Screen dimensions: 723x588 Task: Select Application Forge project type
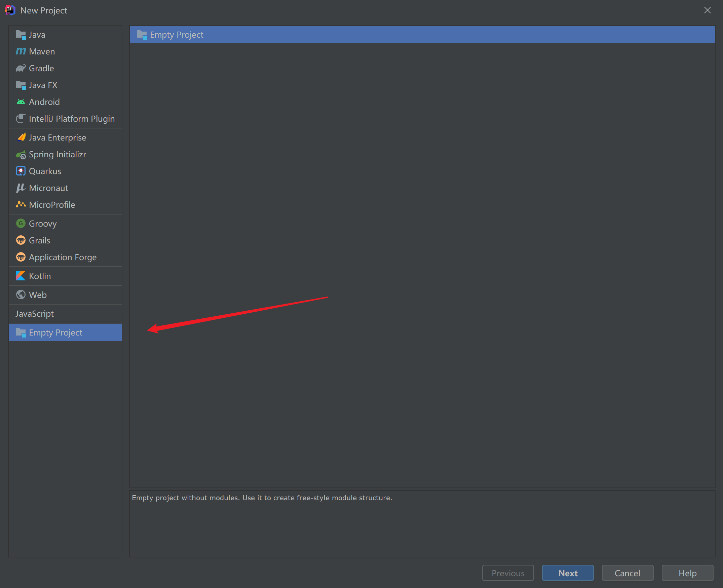coord(63,258)
